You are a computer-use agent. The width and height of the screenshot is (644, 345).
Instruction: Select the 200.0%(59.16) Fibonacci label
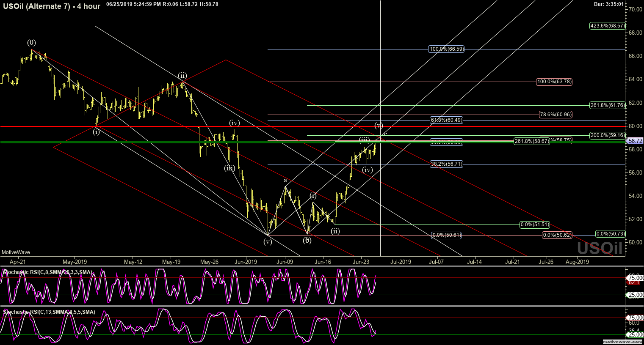[x=607, y=135]
